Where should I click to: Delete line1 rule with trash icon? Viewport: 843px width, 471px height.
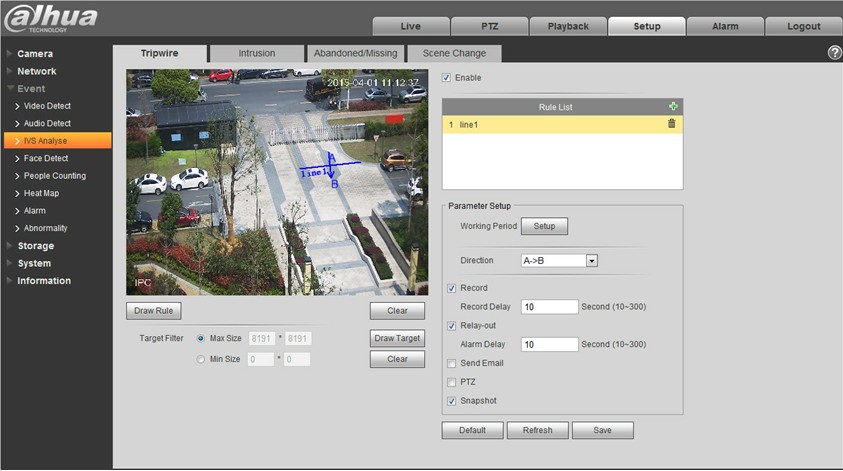point(672,124)
